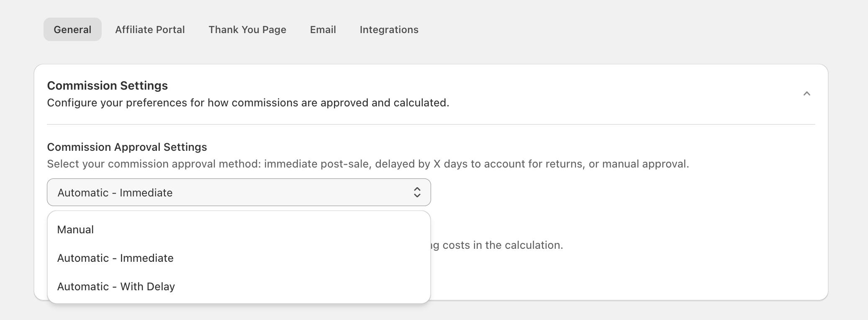The height and width of the screenshot is (320, 868).
Task: Collapse the Commission Settings section chevron
Action: click(806, 94)
